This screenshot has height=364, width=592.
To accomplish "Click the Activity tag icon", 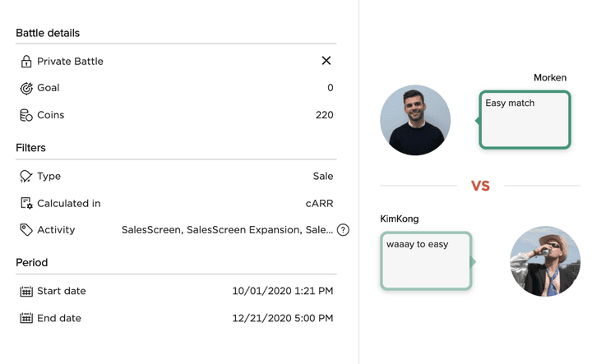I will pos(26,230).
